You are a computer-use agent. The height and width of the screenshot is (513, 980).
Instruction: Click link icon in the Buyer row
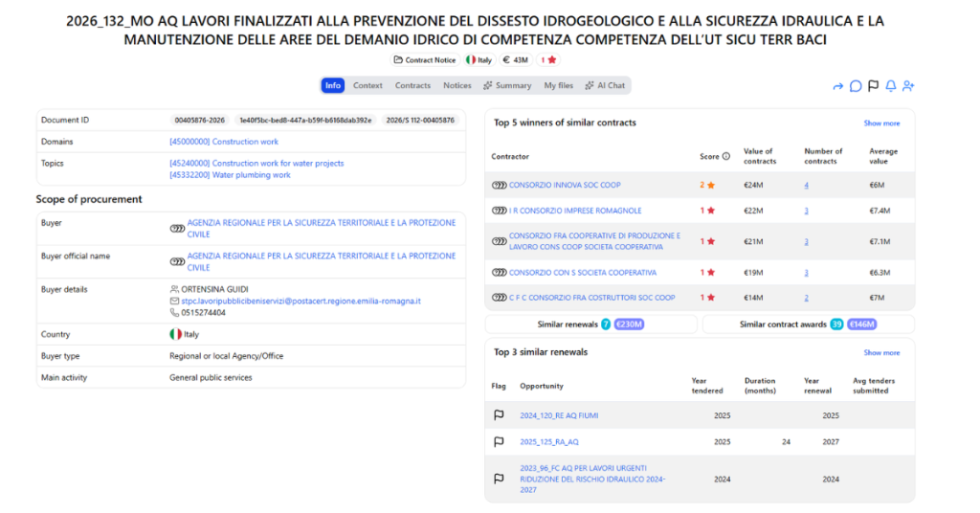coord(177,229)
